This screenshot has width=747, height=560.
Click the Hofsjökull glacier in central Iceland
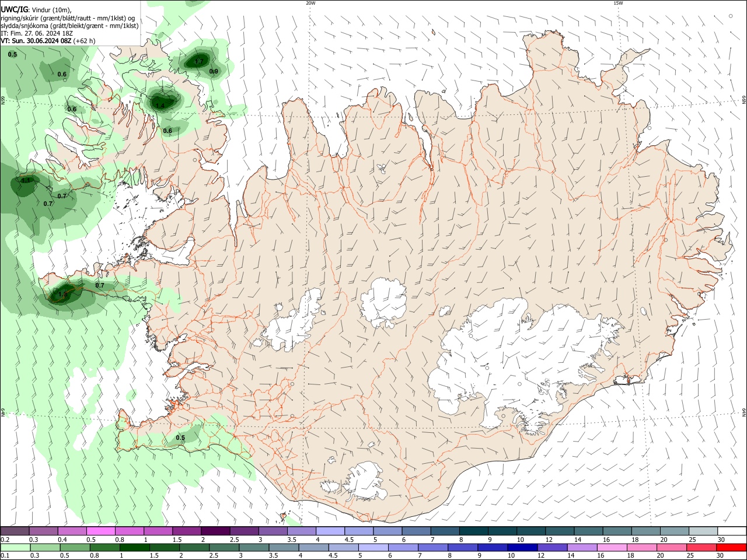tap(383, 302)
